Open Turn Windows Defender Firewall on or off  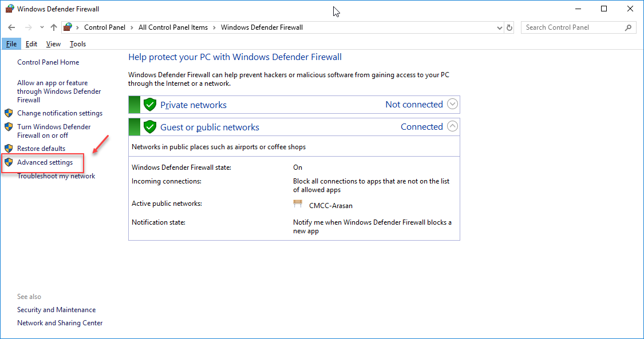(53, 131)
